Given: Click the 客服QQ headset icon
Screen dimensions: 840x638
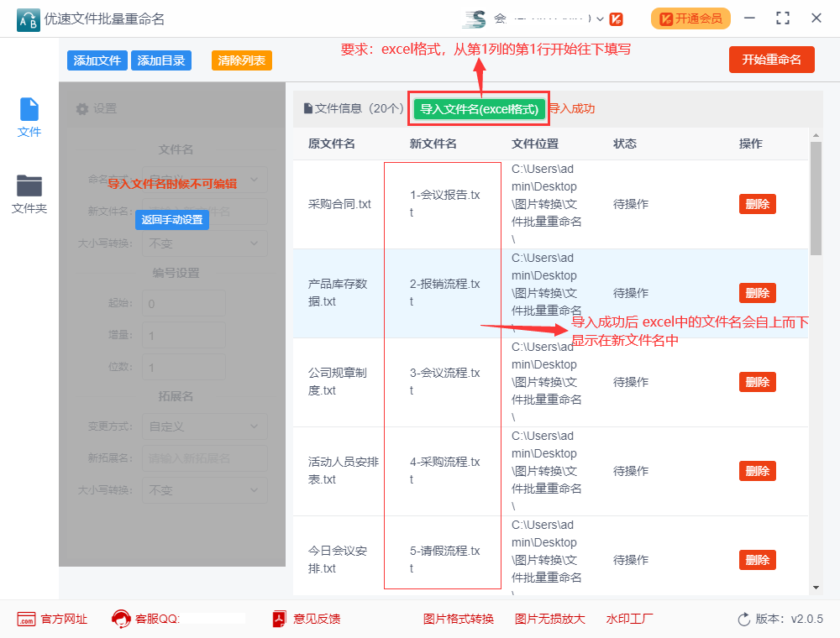Looking at the screenshot, I should [x=120, y=619].
